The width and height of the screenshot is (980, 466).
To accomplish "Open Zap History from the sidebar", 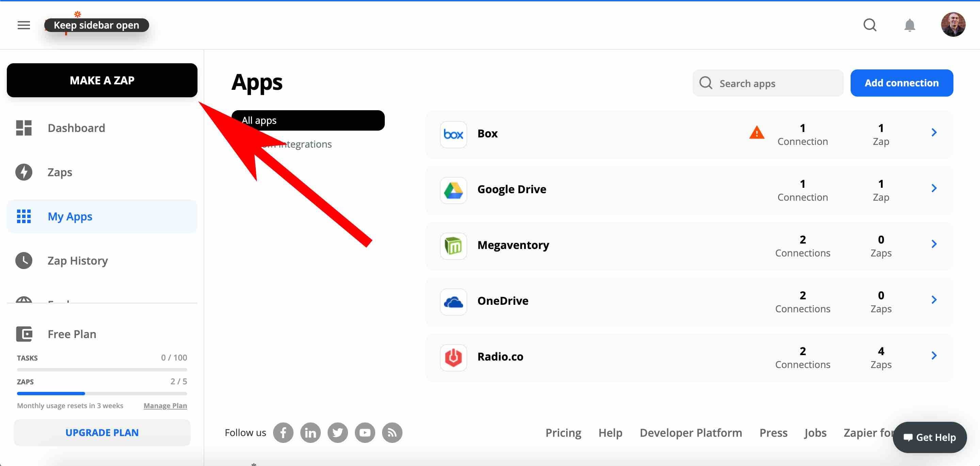I will point(78,260).
